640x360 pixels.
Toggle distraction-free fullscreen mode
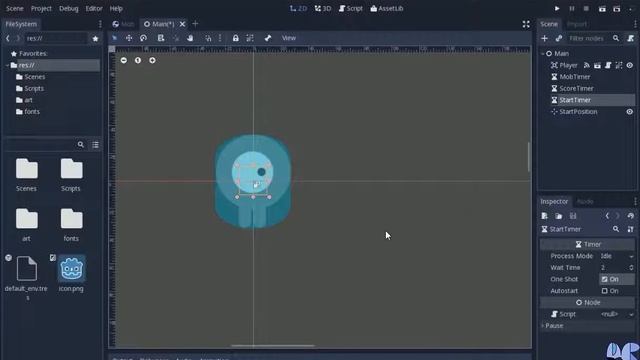[526, 24]
